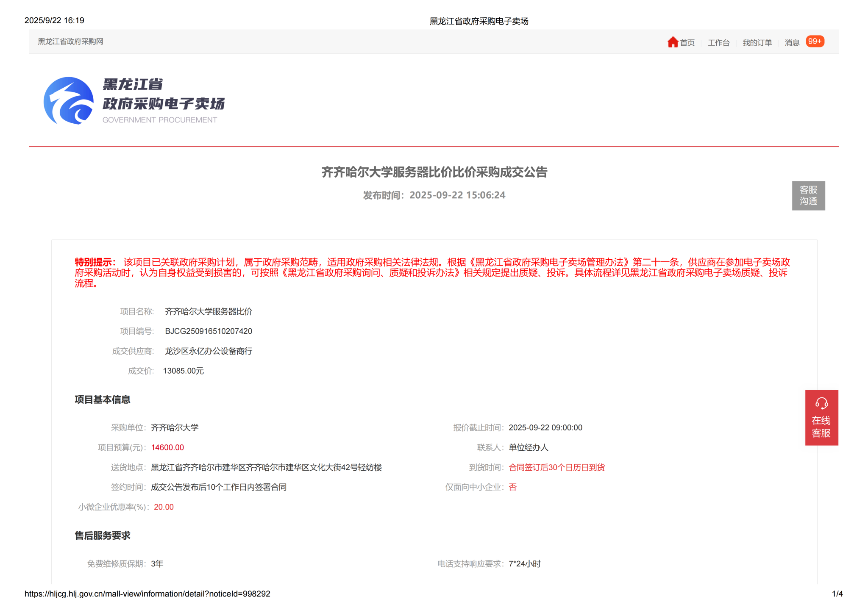
Task: Click the red home icon
Action: [673, 42]
